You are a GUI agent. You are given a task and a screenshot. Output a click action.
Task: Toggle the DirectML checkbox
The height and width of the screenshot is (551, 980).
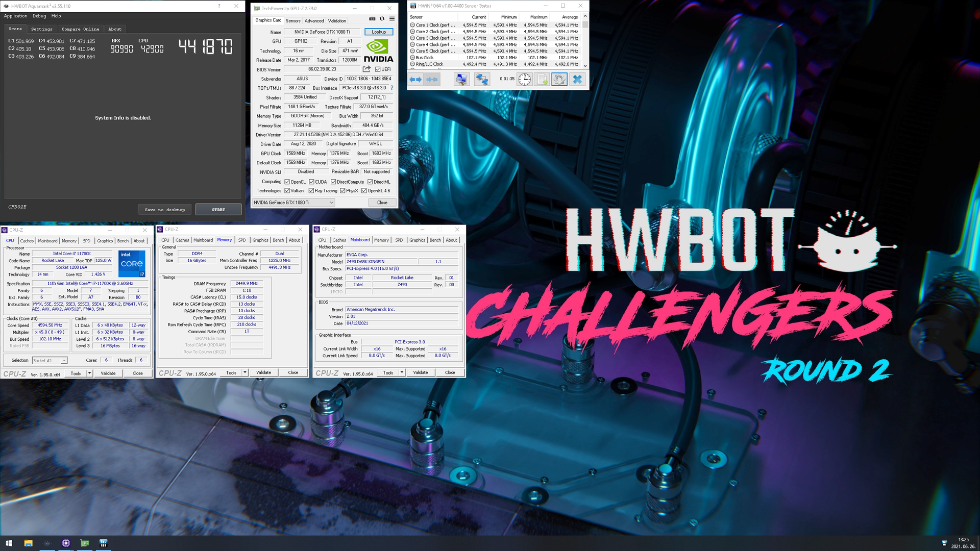click(x=370, y=182)
